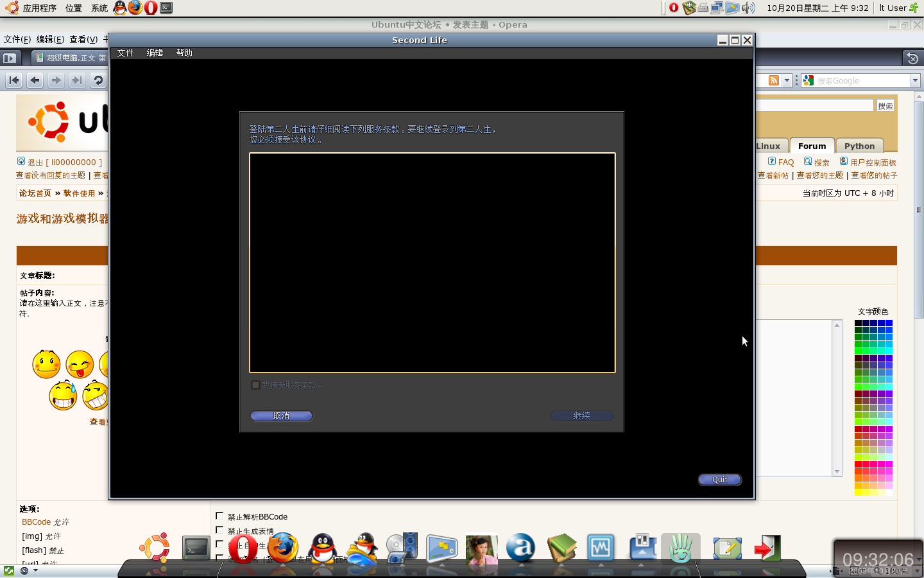Click the network connection tray icon
Viewport: 924px width, 578px height.
(717, 8)
